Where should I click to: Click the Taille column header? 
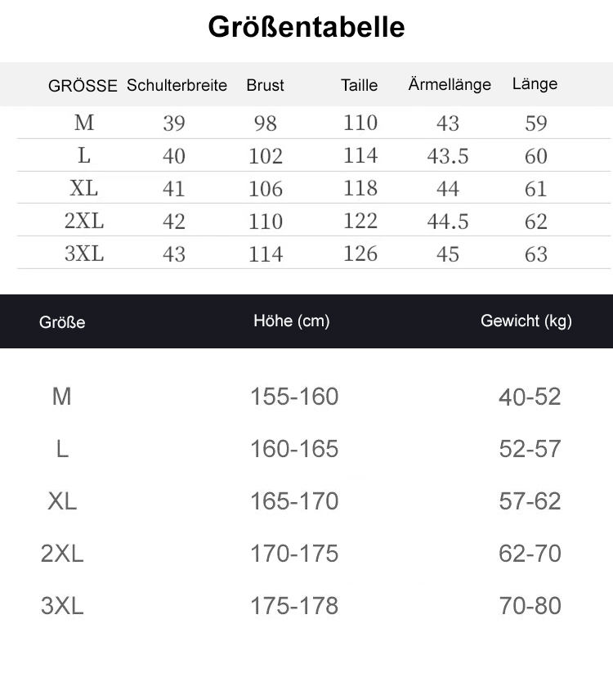[359, 85]
